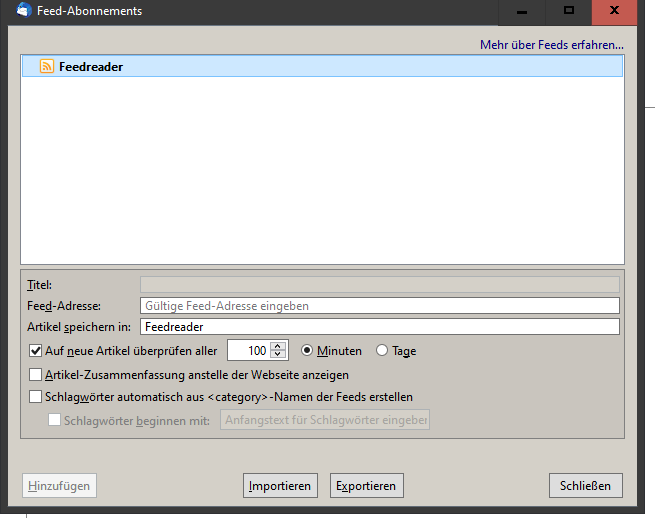Image resolution: width=655 pixels, height=518 pixels.
Task: Decrease the check interval with down arrow
Action: pos(278,355)
